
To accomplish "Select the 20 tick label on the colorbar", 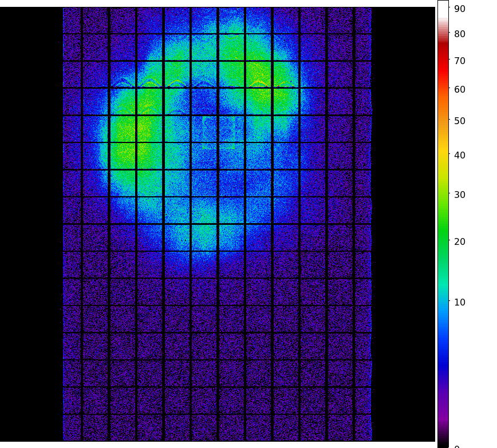I will (x=460, y=241).
